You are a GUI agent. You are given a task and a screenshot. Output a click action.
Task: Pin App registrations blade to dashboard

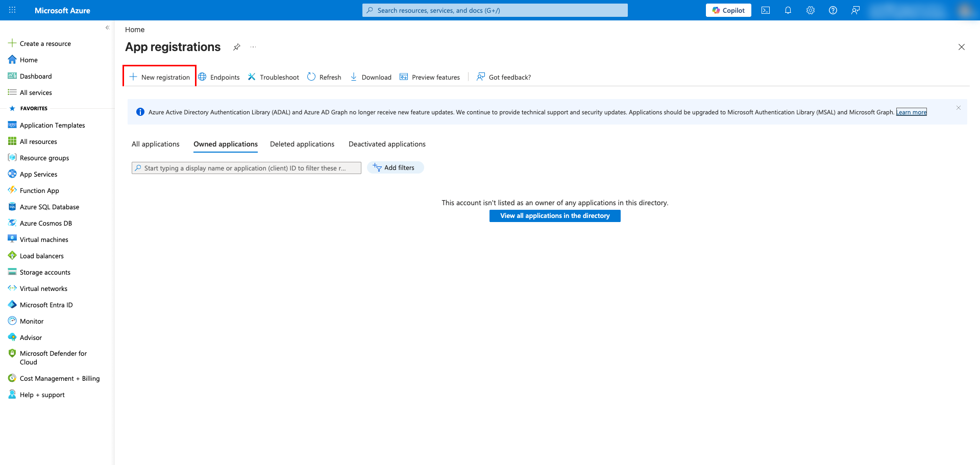coord(237,47)
